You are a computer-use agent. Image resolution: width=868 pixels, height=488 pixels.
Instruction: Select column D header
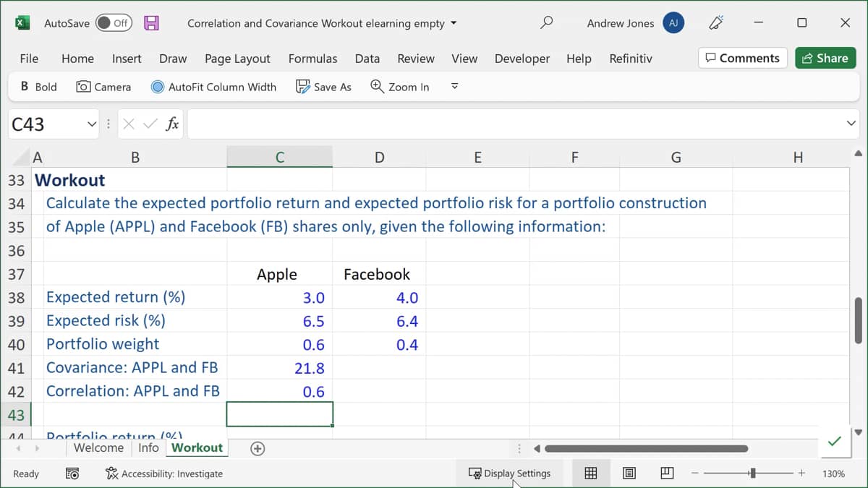[379, 157]
